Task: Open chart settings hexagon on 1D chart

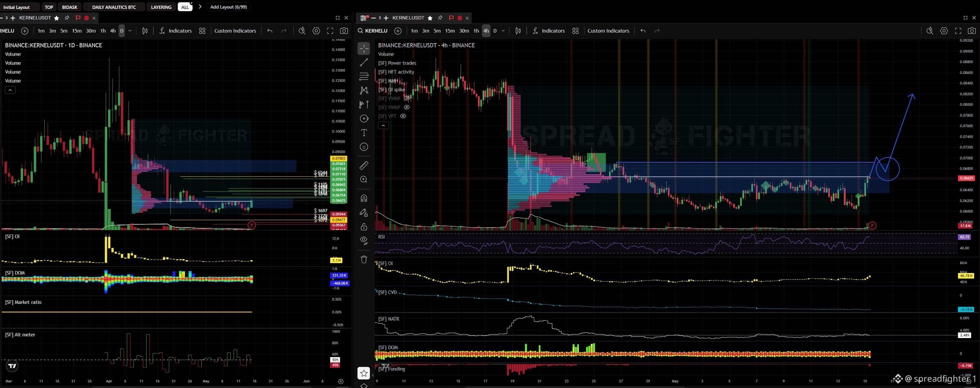Action: tap(316, 31)
